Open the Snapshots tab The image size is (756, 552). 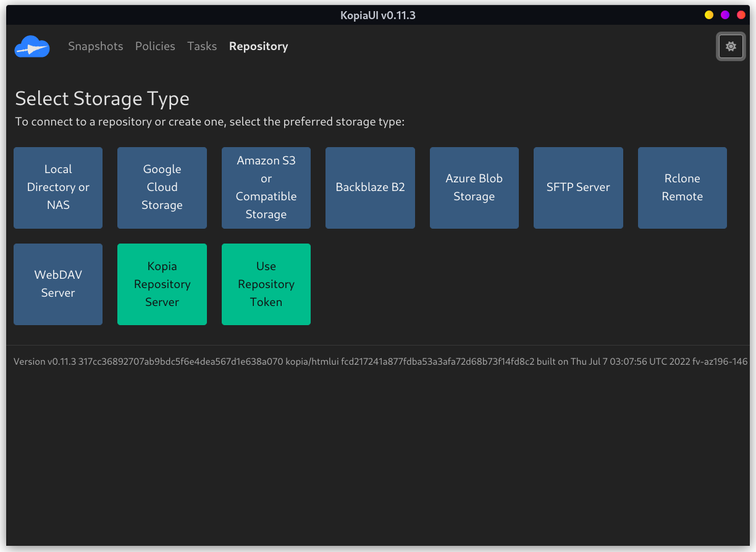[x=96, y=46]
